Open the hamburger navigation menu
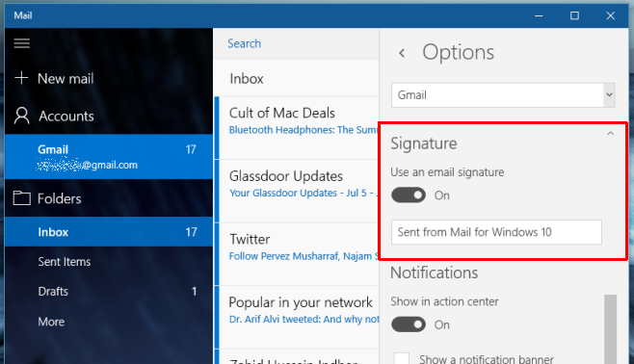The height and width of the screenshot is (364, 634). 22,43
